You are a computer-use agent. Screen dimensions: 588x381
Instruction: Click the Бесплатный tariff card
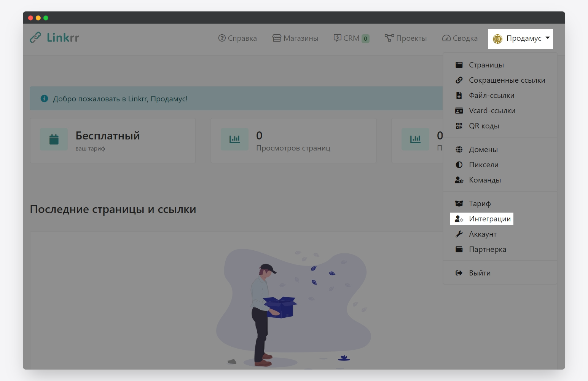(x=113, y=141)
